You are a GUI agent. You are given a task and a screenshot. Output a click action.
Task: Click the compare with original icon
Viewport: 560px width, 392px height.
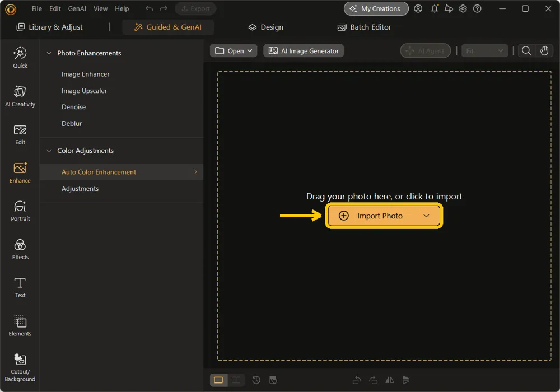[273, 380]
